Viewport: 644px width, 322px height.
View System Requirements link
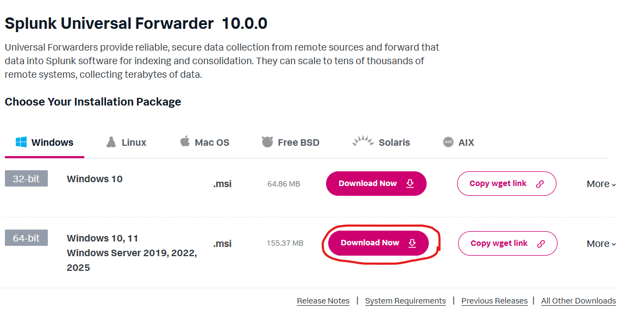405,301
